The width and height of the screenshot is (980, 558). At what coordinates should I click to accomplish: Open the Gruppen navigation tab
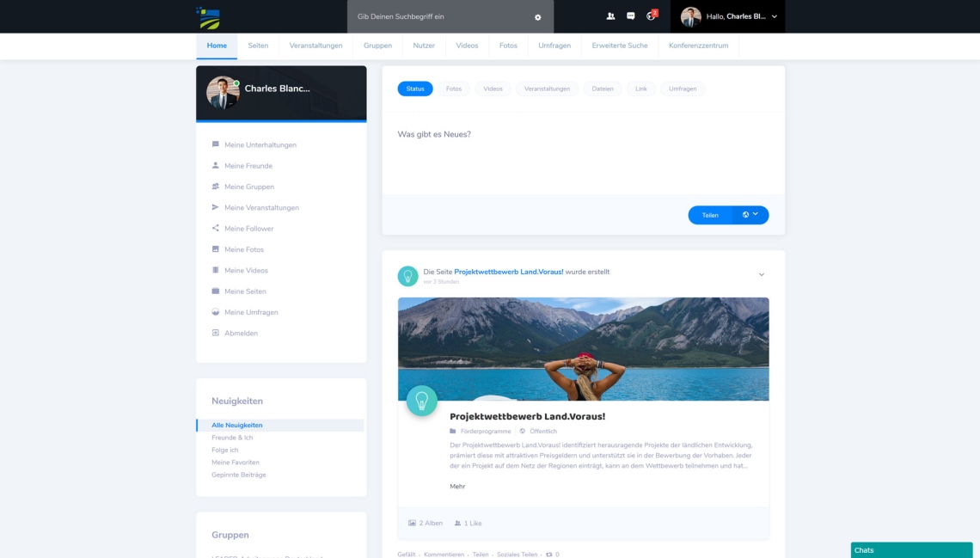(x=377, y=46)
